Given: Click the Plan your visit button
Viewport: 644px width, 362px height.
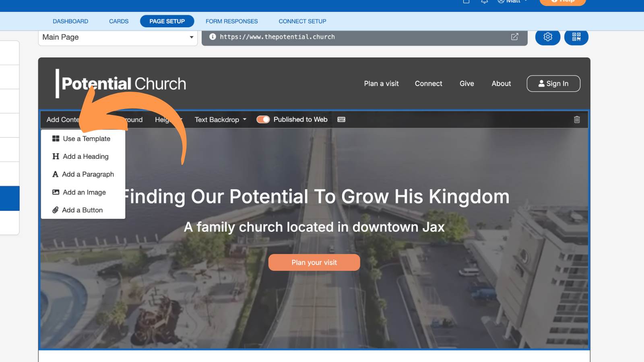Looking at the screenshot, I should [314, 262].
